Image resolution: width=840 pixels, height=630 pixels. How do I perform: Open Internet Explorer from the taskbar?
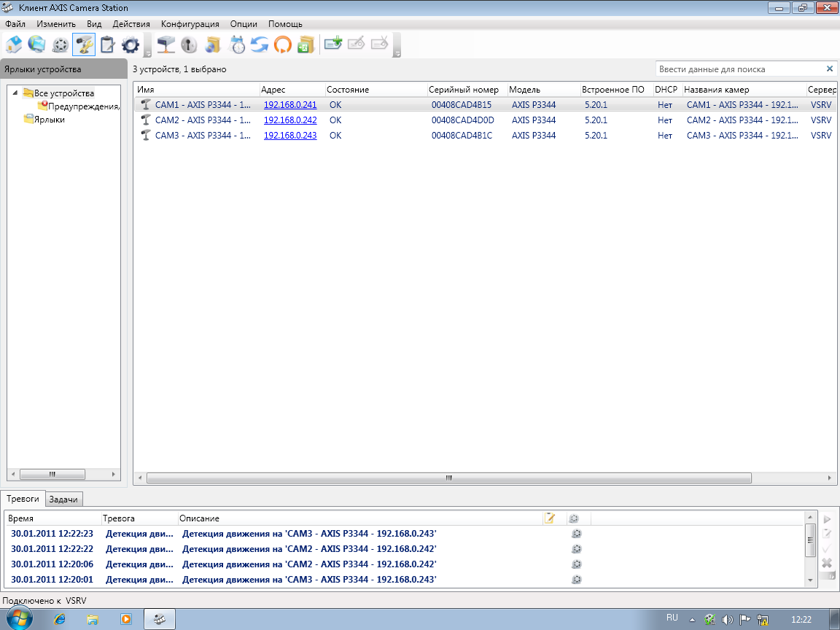pyautogui.click(x=60, y=619)
